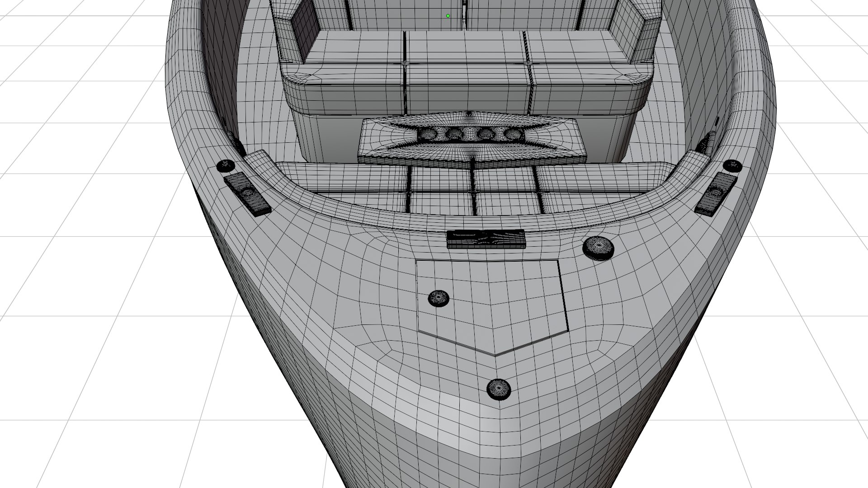Click the small green point marker
868x488 pixels.
pos(448,16)
